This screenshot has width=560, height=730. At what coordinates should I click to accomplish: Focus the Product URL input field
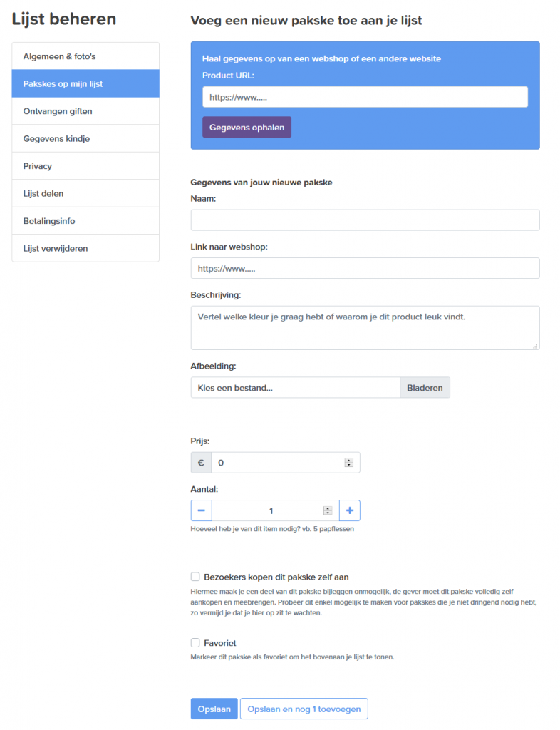(365, 97)
